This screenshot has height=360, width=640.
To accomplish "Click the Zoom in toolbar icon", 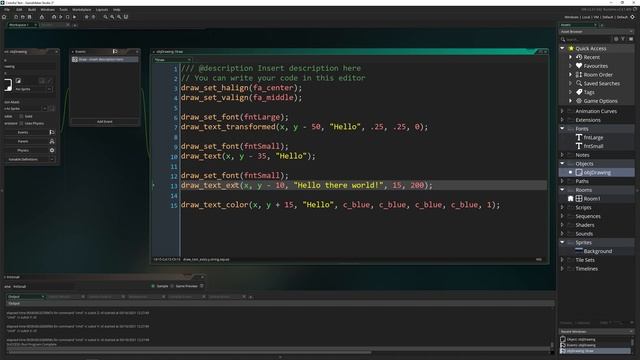I will [112, 17].
